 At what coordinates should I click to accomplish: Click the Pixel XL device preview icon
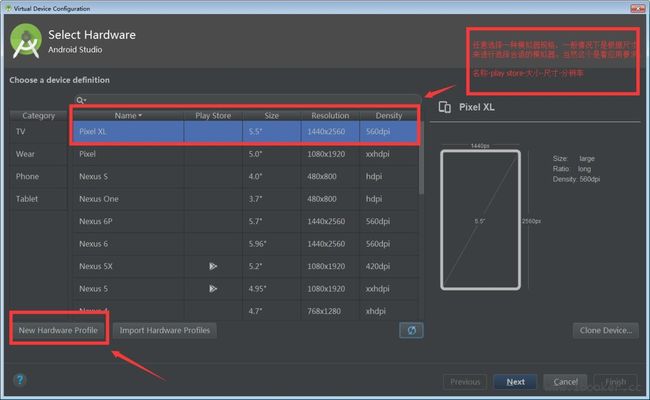pos(445,107)
